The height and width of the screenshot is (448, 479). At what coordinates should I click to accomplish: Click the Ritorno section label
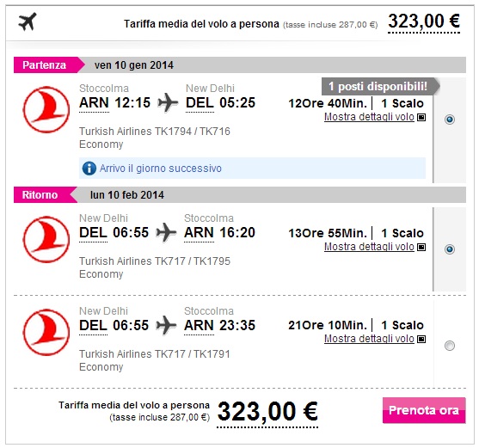pos(40,195)
